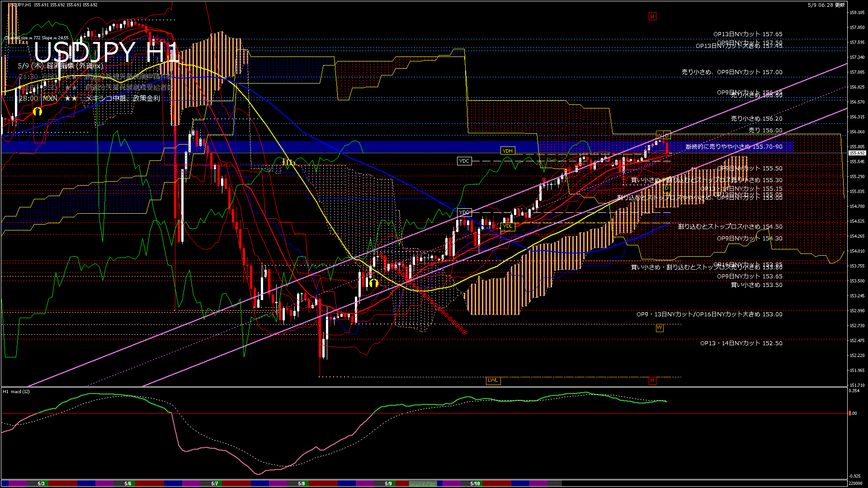Image resolution: width=868 pixels, height=488 pixels.
Task: Click the 買い小さめ 153.50 level label
Action: point(756,285)
